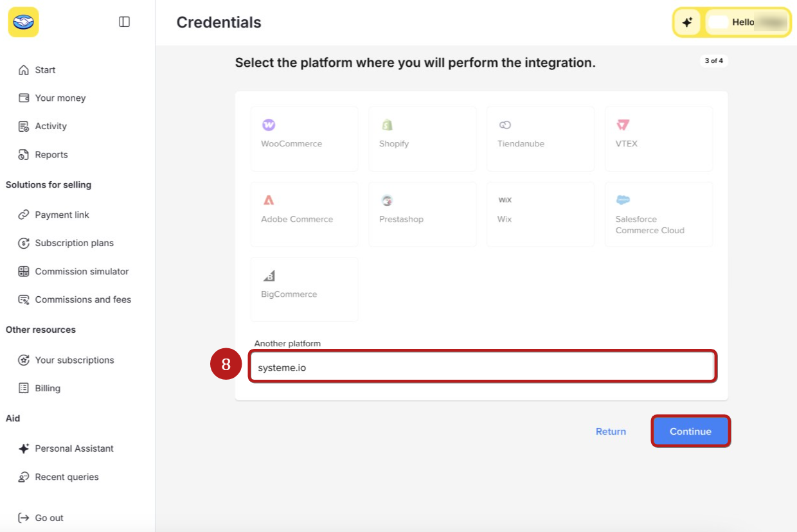
Task: Click the Salesforce cloud logo icon
Action: (x=623, y=200)
